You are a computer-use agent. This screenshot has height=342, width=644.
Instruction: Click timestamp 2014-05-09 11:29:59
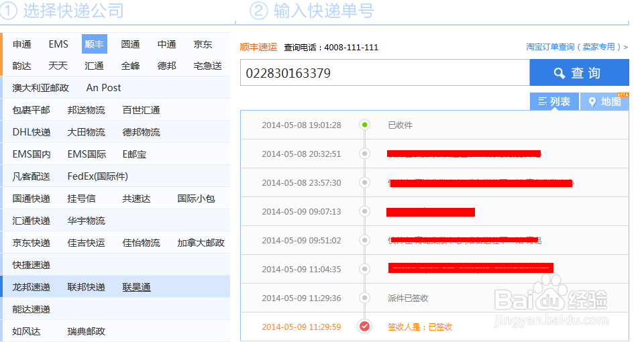click(x=301, y=327)
